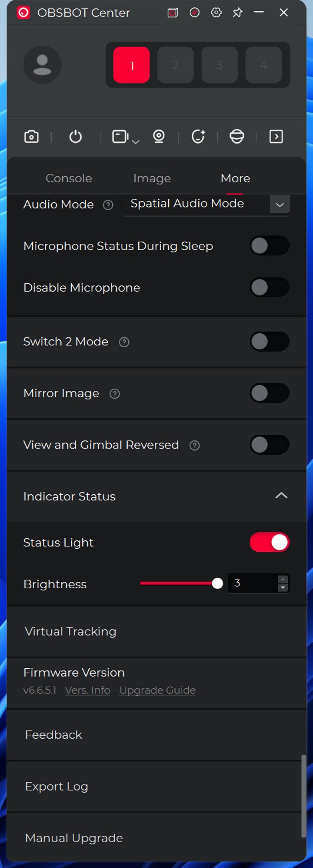The image size is (313, 868).
Task: Click the webcam icon in toolbar
Action: 159,137
